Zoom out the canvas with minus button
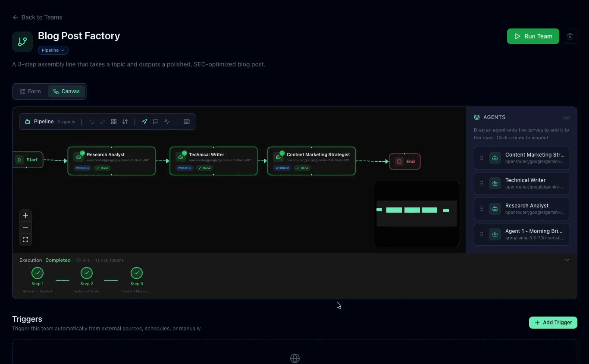This screenshot has height=364, width=589. point(25,227)
